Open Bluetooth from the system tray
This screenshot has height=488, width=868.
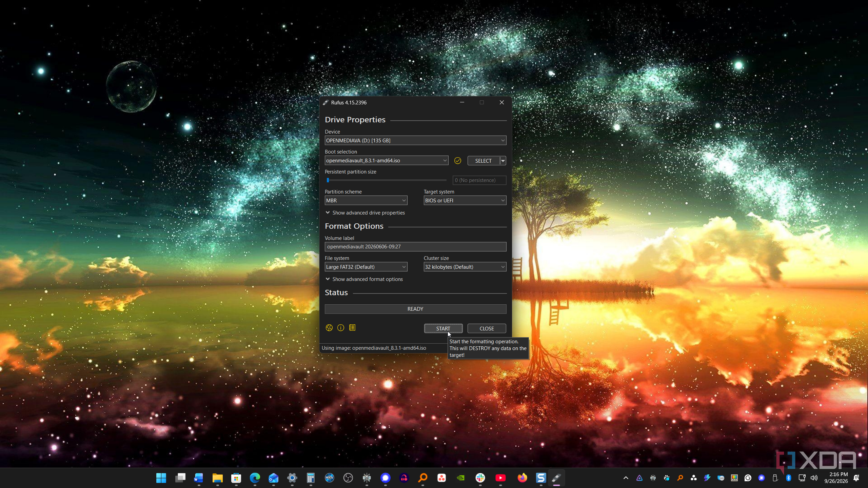[x=789, y=478]
